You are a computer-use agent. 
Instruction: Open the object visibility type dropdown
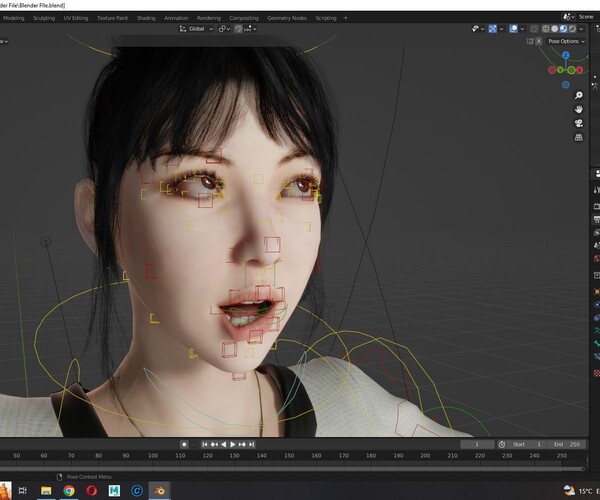[478, 29]
